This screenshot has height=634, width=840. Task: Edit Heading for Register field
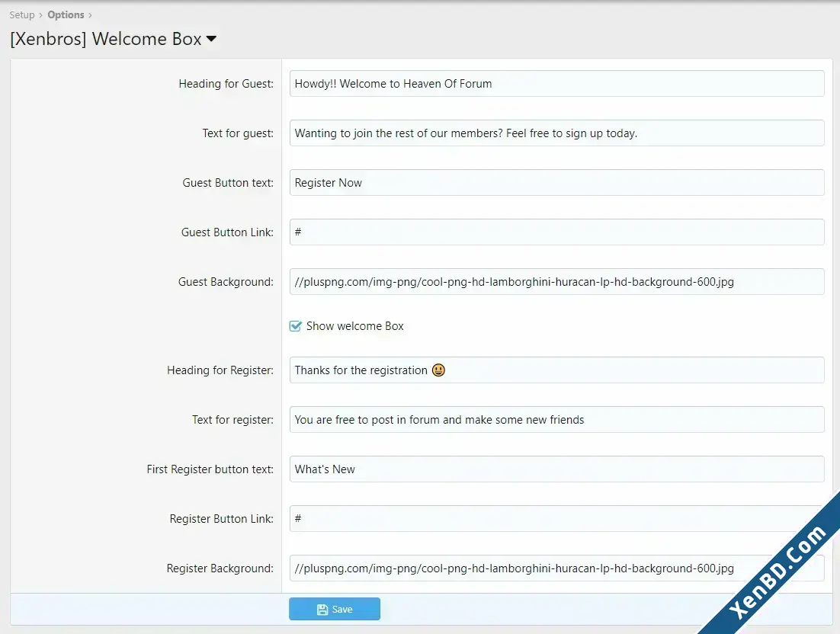(556, 370)
